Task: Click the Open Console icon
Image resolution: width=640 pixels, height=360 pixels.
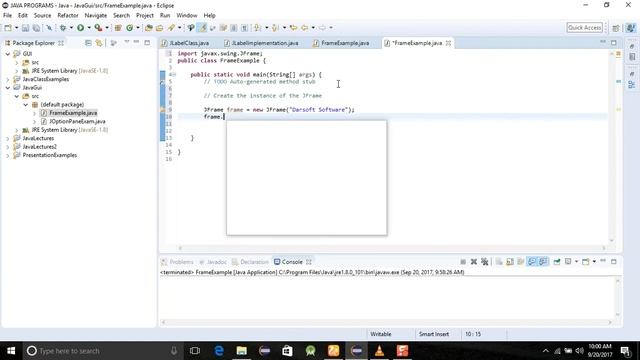Action: pos(586,262)
